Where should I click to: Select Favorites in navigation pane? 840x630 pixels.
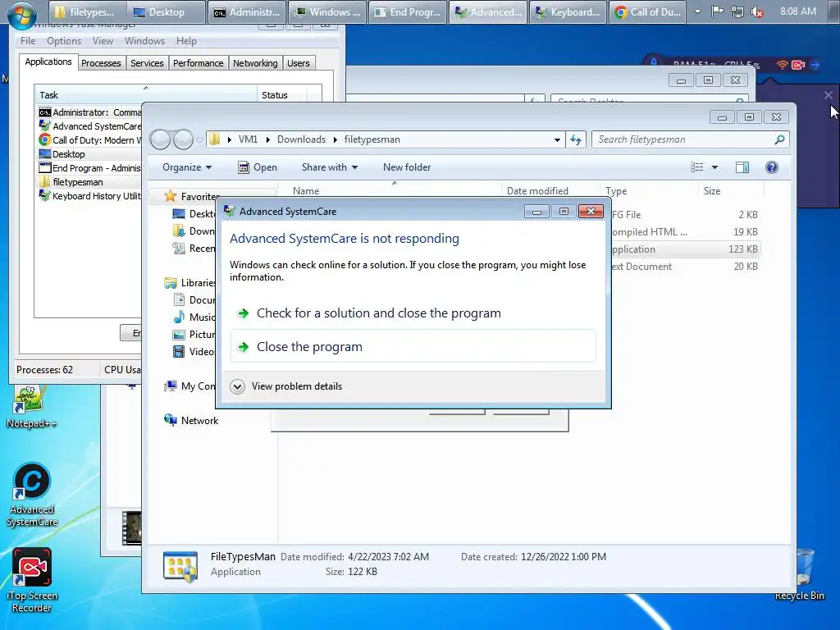pos(192,196)
